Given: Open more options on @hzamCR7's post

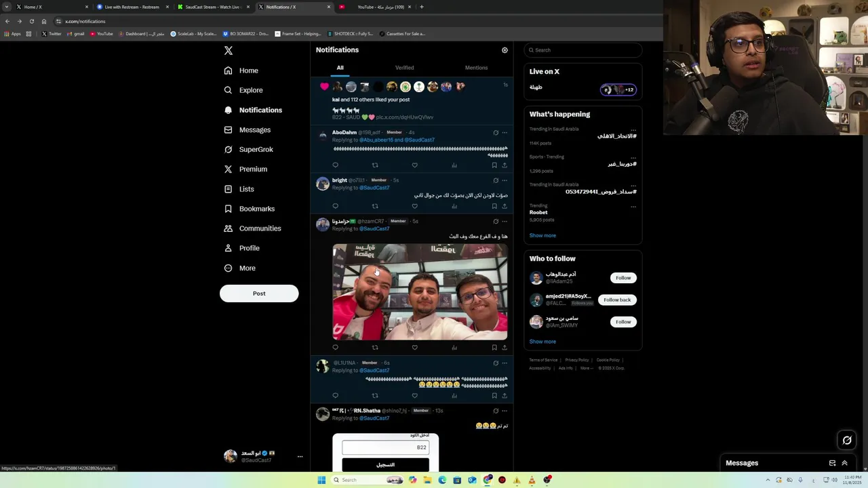Looking at the screenshot, I should tap(505, 221).
